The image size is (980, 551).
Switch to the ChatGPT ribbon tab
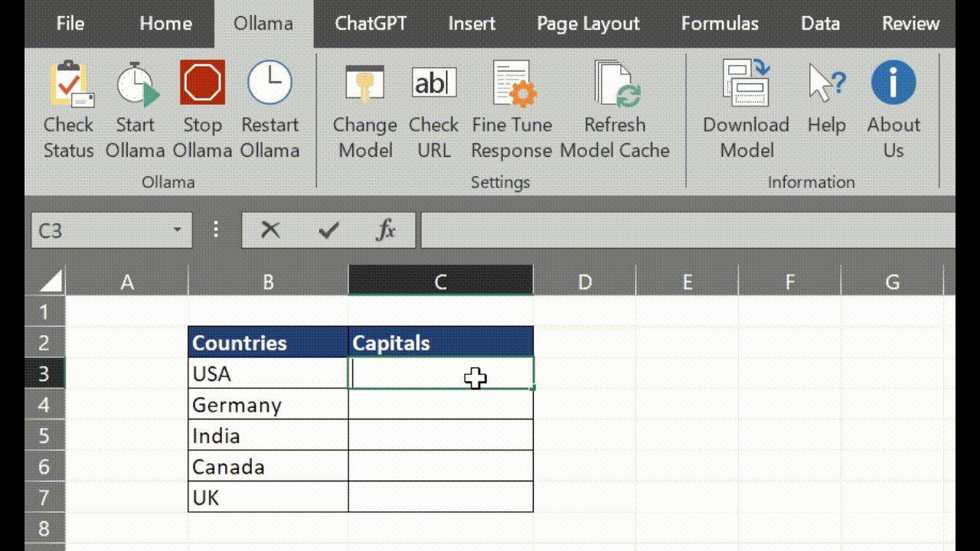[371, 24]
